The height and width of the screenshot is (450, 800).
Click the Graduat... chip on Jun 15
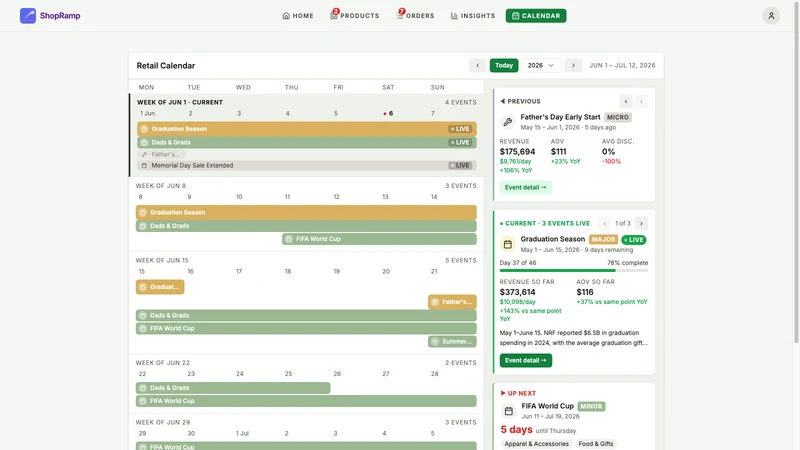click(x=160, y=287)
